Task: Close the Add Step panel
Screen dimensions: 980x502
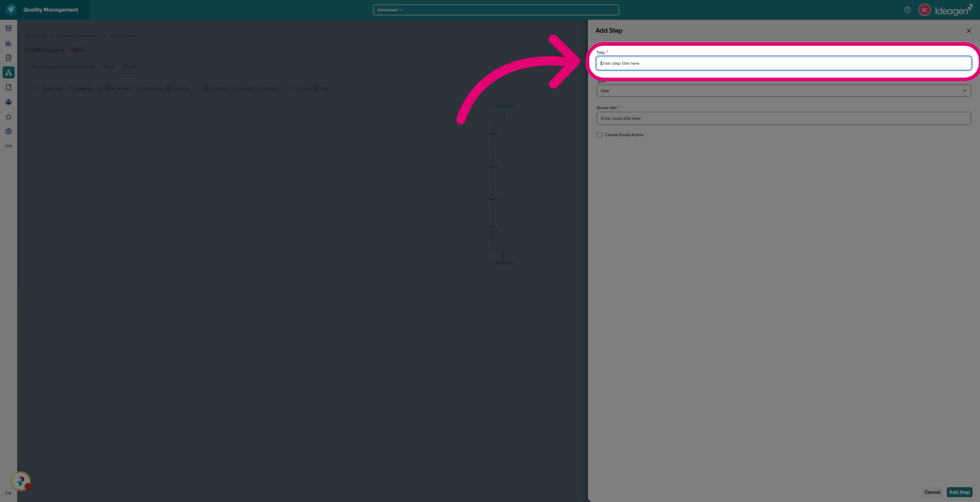Action: [x=969, y=31]
